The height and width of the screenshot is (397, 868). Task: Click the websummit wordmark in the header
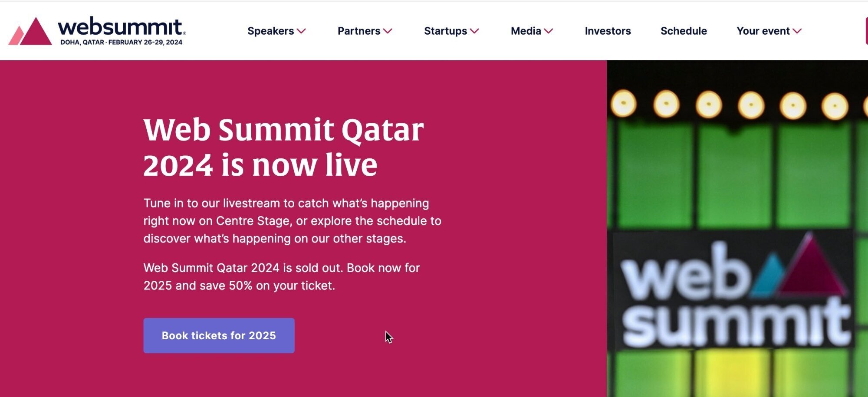(x=122, y=27)
